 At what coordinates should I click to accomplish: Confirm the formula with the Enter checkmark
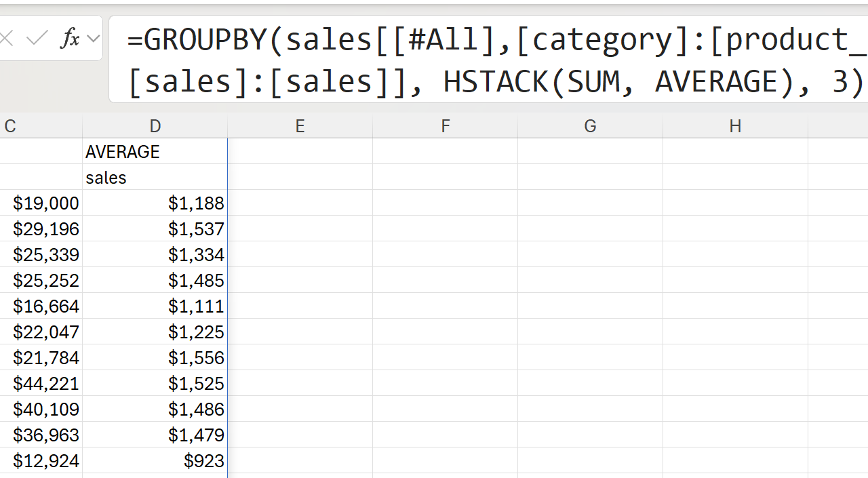pyautogui.click(x=36, y=39)
